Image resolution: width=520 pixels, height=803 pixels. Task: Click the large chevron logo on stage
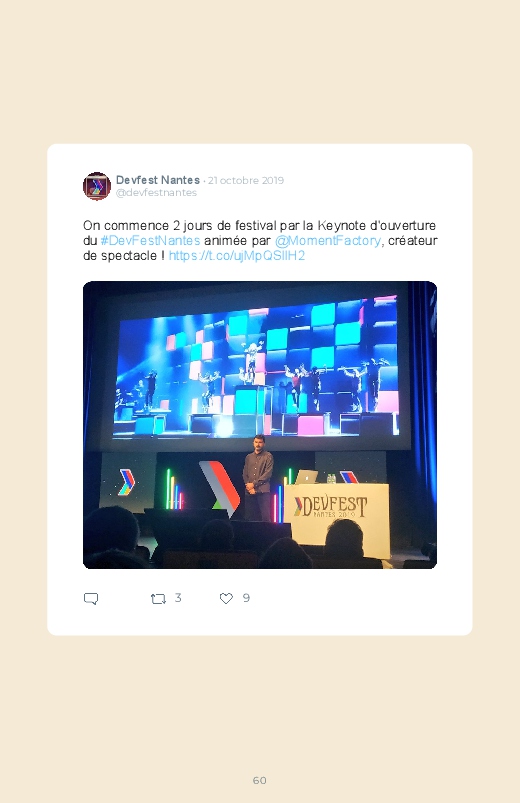click(x=219, y=488)
